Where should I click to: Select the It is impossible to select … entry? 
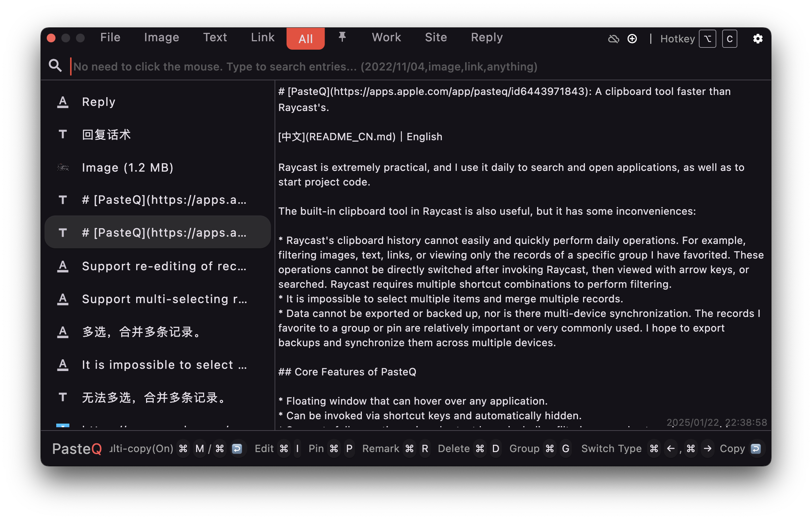pos(158,365)
